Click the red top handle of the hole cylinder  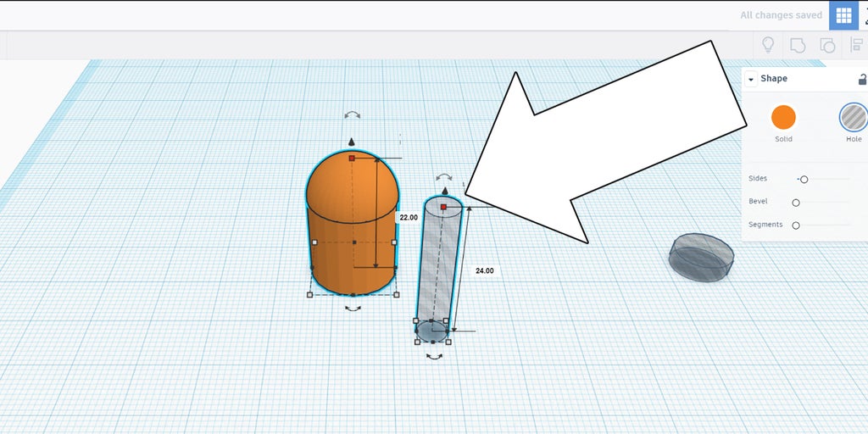[443, 207]
